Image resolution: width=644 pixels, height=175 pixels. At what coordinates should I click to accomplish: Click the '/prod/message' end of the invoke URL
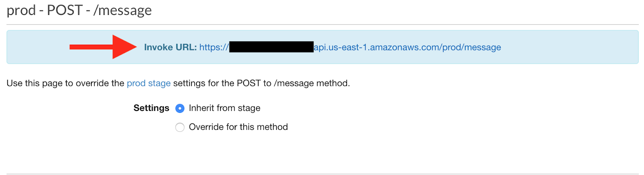coord(471,47)
